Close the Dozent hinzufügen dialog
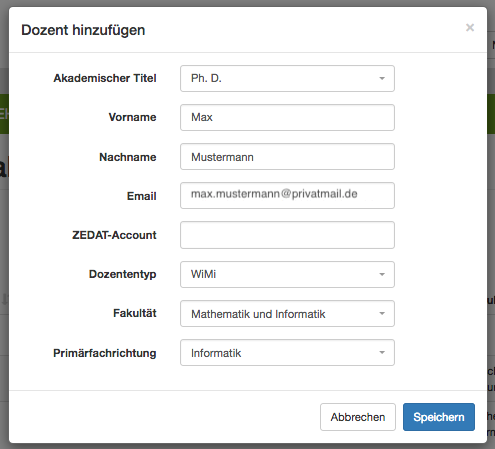This screenshot has height=449, width=495. coord(470,27)
